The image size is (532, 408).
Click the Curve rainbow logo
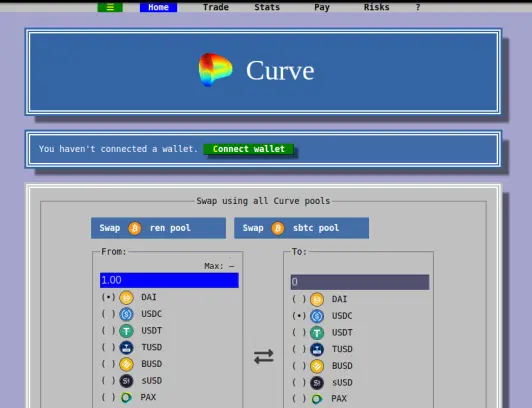[x=215, y=70]
